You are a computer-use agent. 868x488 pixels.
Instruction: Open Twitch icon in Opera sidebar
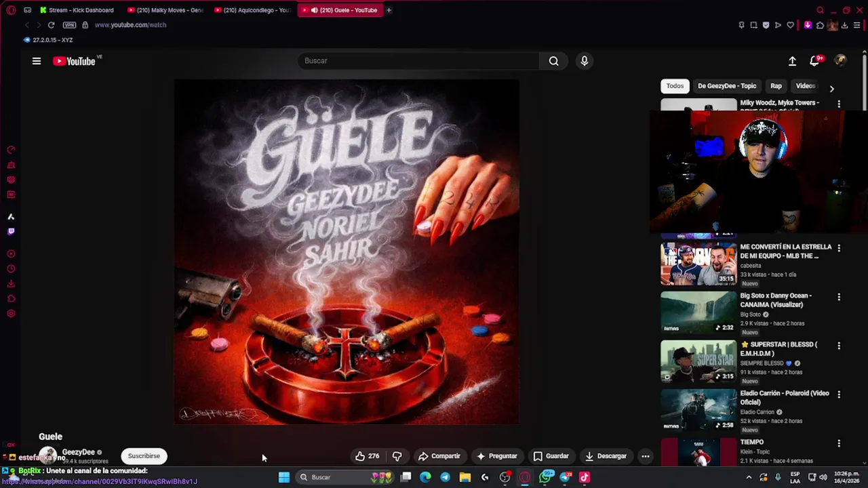pyautogui.click(x=11, y=232)
